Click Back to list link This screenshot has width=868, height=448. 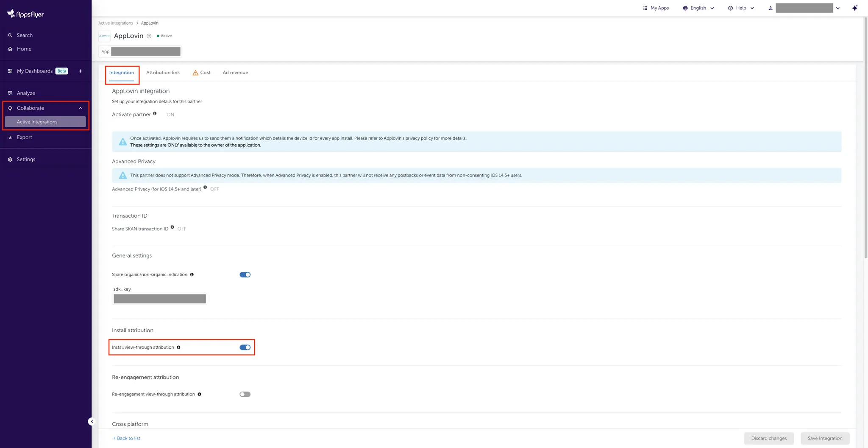(127, 438)
